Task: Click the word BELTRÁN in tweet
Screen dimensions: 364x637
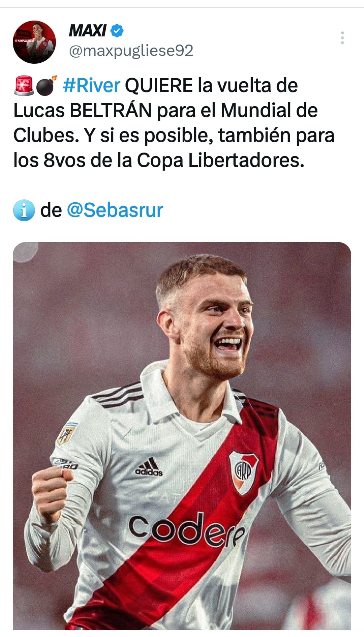Action: coord(111,110)
